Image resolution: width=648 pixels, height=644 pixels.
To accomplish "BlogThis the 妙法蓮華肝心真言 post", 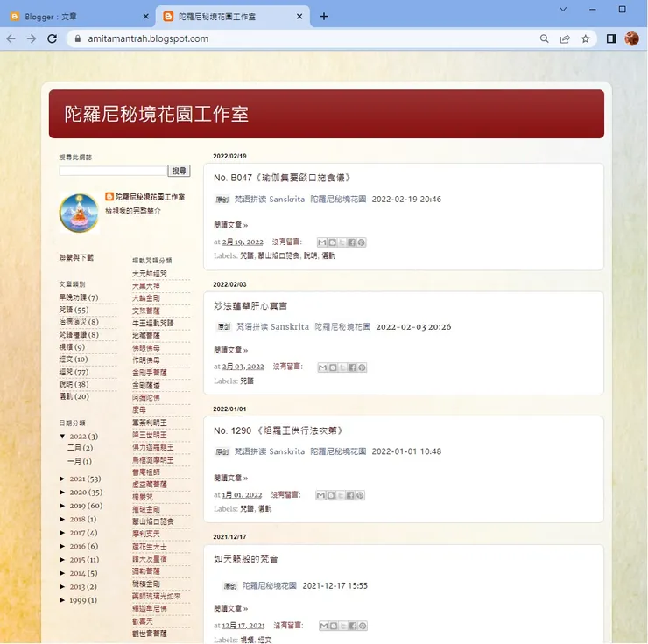I will 333,367.
